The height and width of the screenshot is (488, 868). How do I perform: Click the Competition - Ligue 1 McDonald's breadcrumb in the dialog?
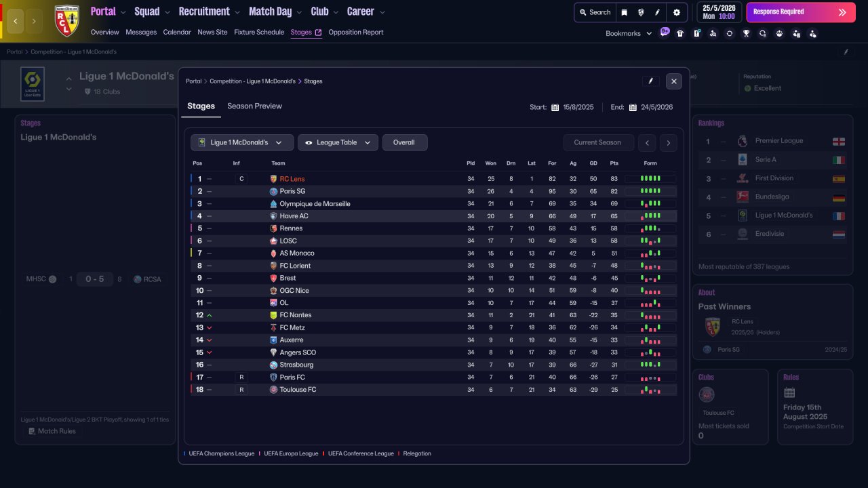pos(252,81)
